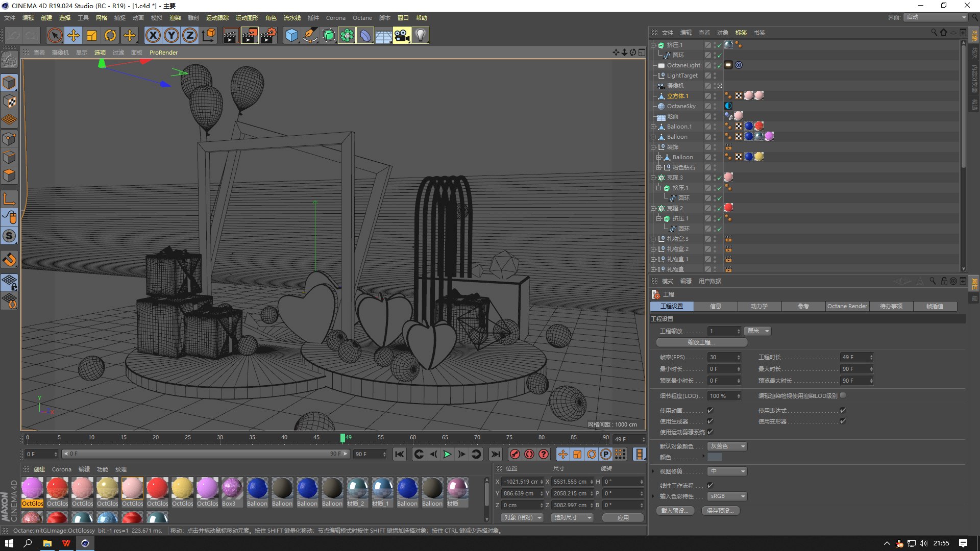Expand the Balloon.1 object in tree

coord(653,127)
